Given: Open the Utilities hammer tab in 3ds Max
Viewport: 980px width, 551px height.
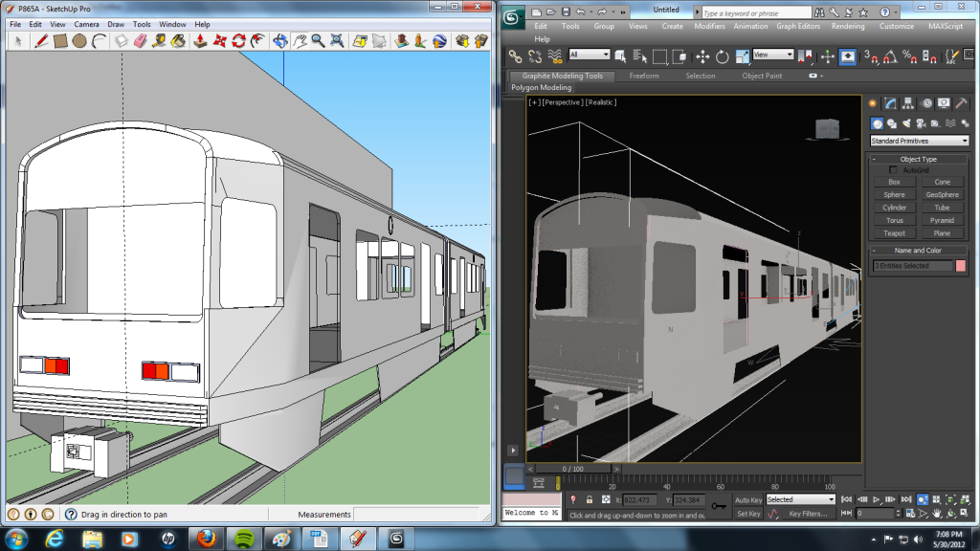Looking at the screenshot, I should 961,103.
